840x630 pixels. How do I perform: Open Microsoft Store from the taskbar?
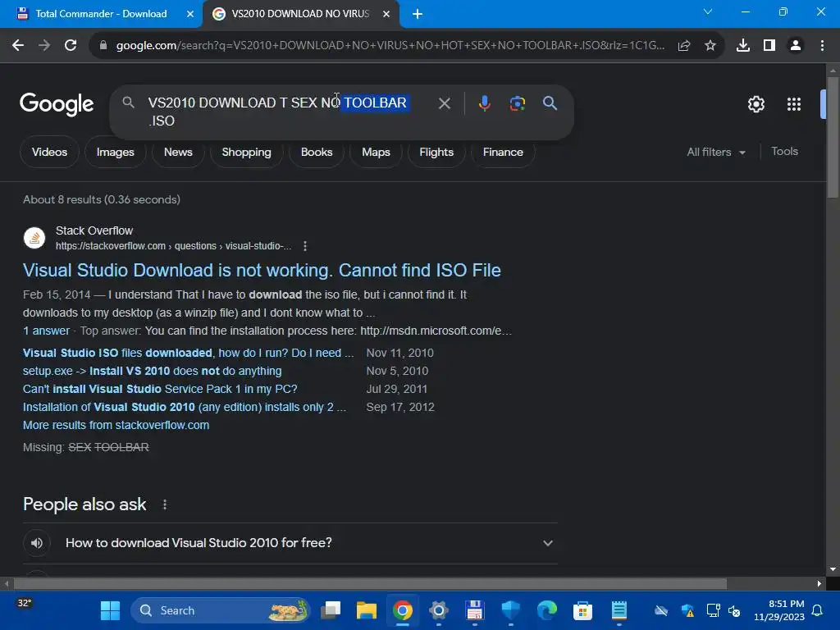pos(582,610)
